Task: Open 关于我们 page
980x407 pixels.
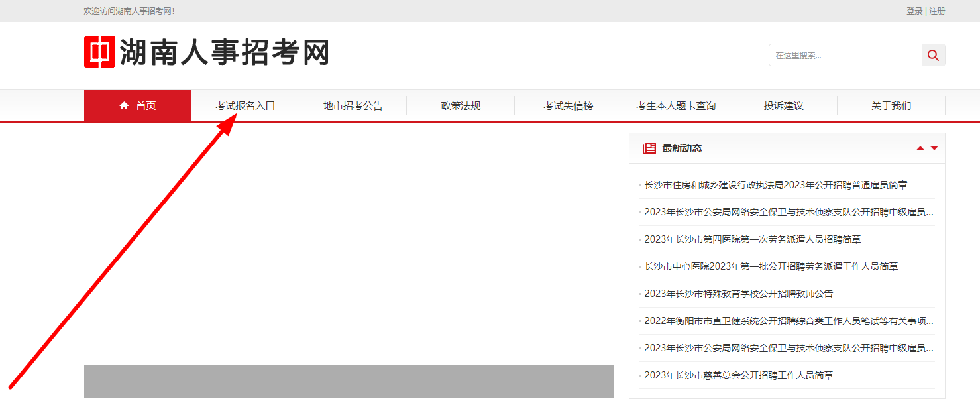Action: (891, 106)
